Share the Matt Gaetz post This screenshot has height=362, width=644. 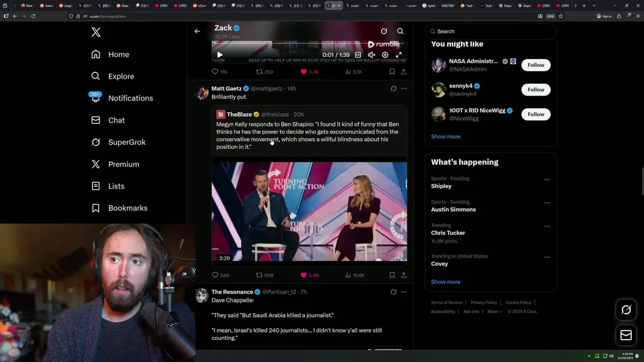click(x=404, y=275)
